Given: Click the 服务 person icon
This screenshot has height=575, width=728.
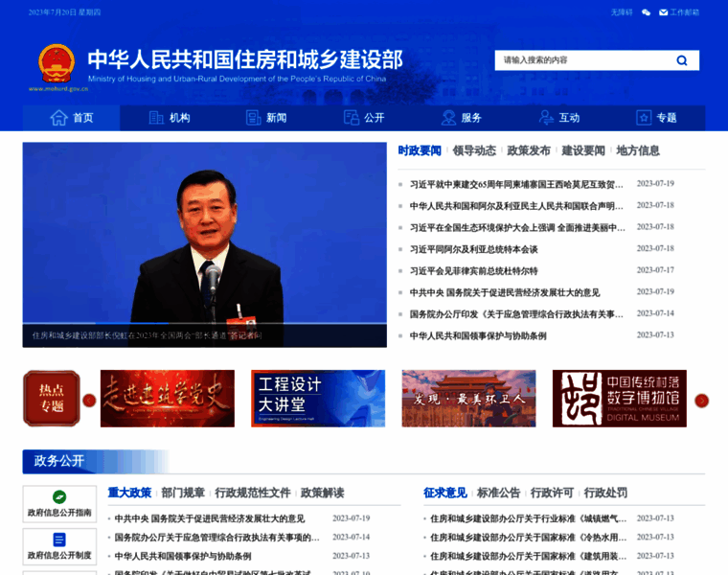Looking at the screenshot, I should (448, 118).
